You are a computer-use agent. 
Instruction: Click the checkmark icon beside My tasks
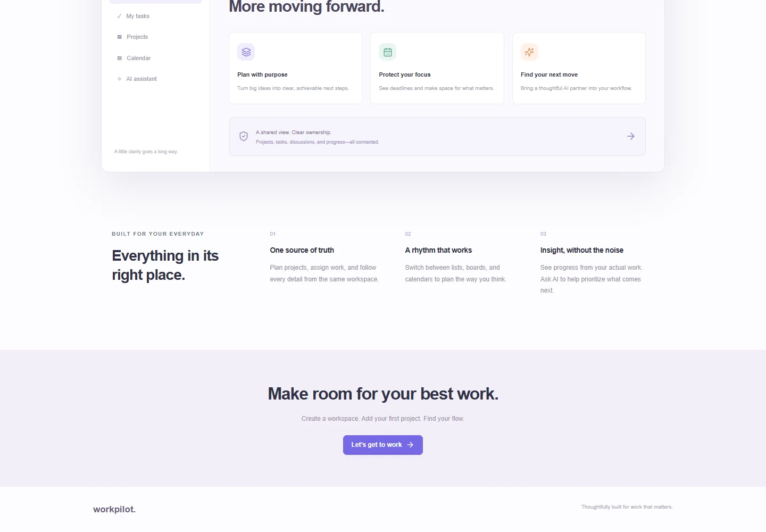pos(119,16)
